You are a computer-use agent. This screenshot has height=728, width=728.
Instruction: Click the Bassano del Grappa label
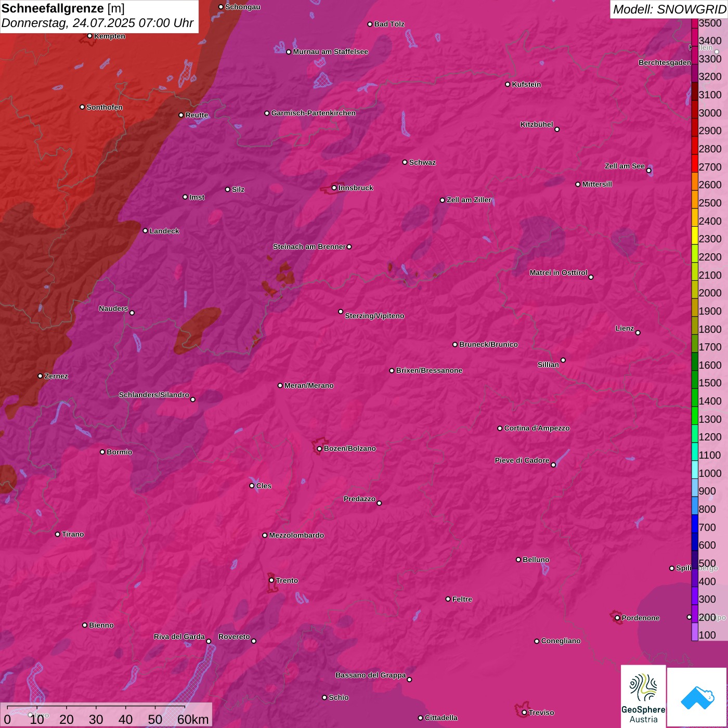[x=370, y=675]
